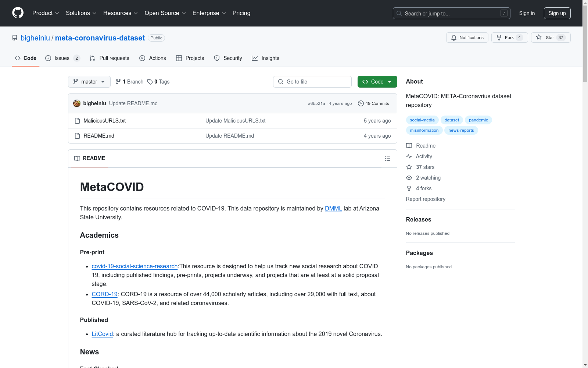Click the pandemic topic tag

click(478, 120)
